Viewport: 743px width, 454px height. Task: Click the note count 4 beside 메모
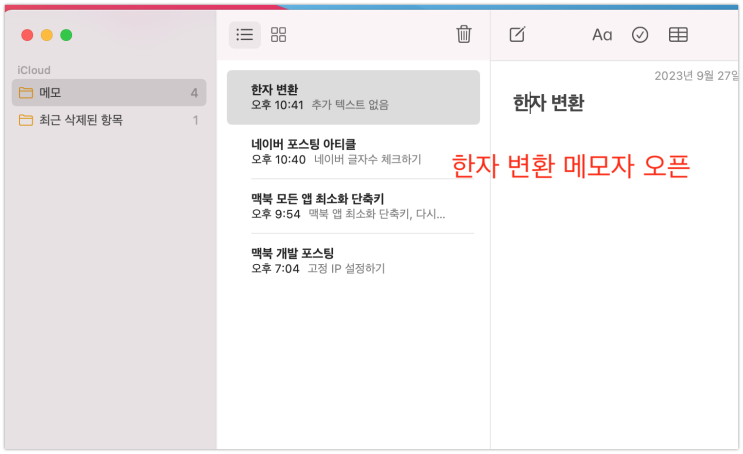(194, 93)
